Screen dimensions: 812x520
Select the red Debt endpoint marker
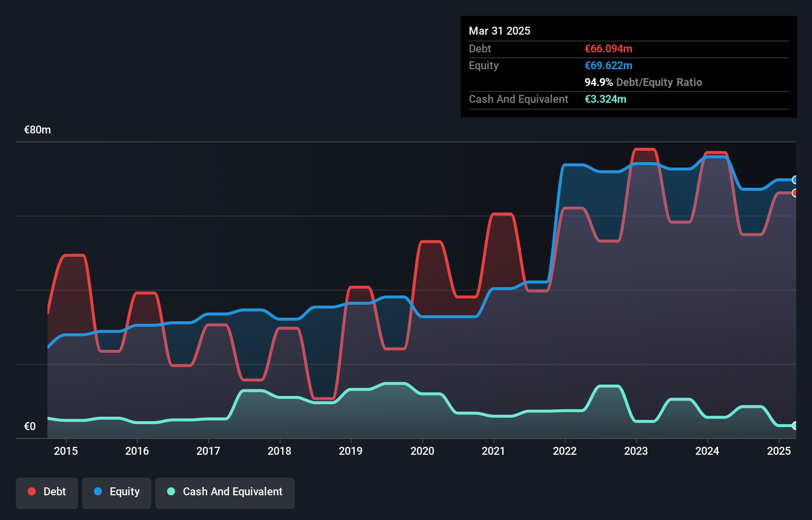point(795,193)
